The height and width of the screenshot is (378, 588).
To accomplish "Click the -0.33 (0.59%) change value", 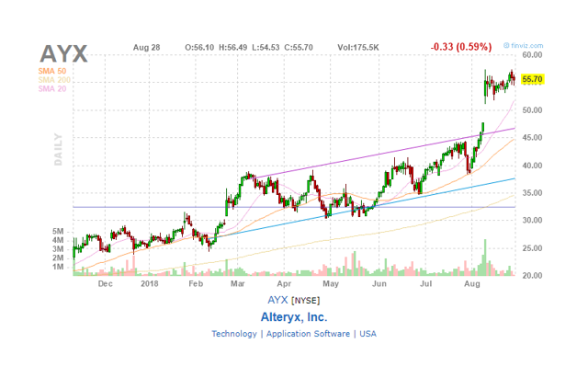I will click(x=461, y=47).
